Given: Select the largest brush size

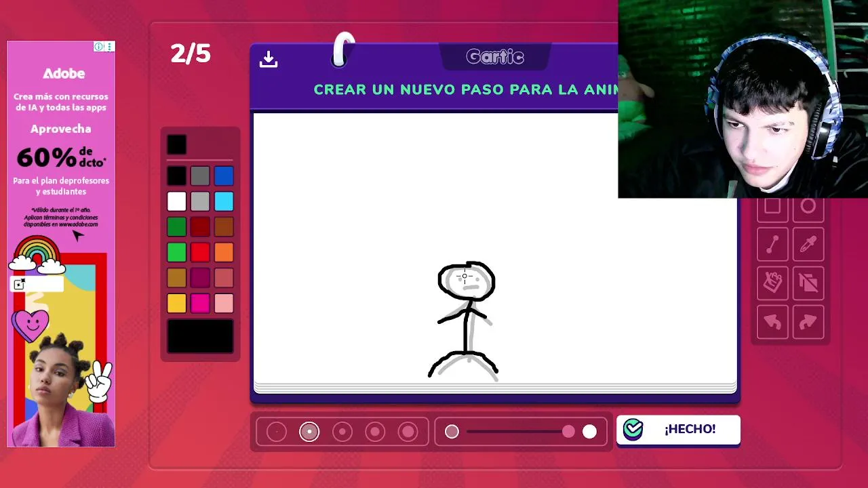Looking at the screenshot, I should tap(408, 432).
